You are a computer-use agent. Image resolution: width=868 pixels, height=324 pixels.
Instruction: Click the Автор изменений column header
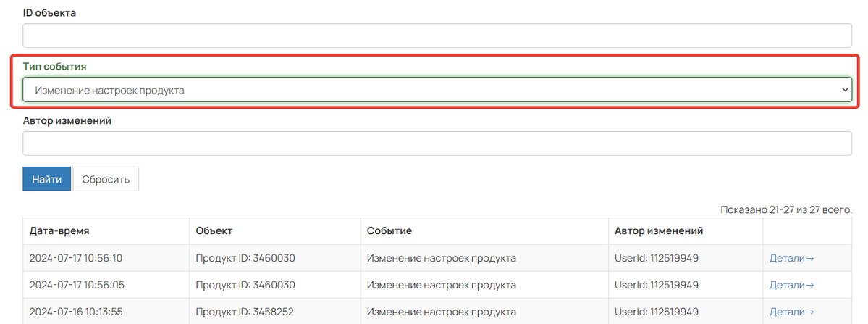click(686, 231)
